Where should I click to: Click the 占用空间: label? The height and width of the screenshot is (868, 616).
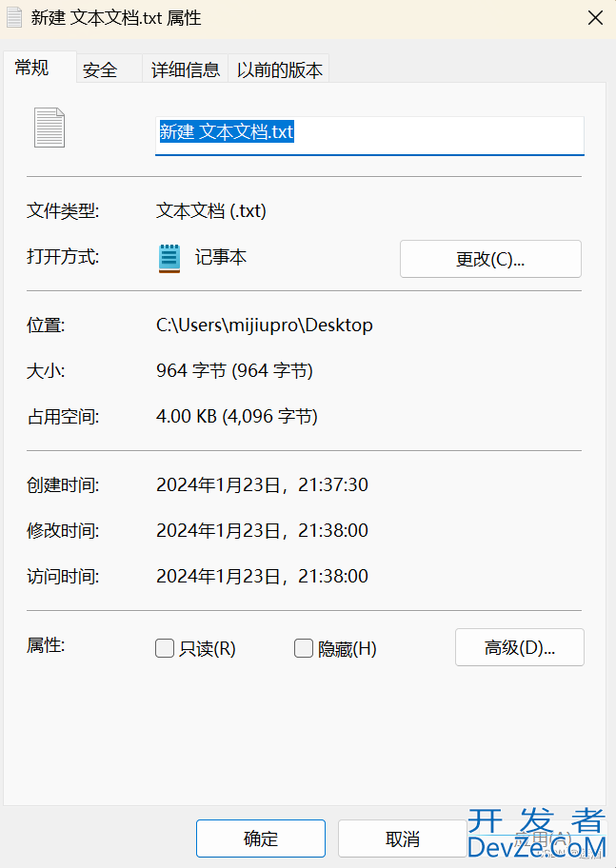coord(63,416)
